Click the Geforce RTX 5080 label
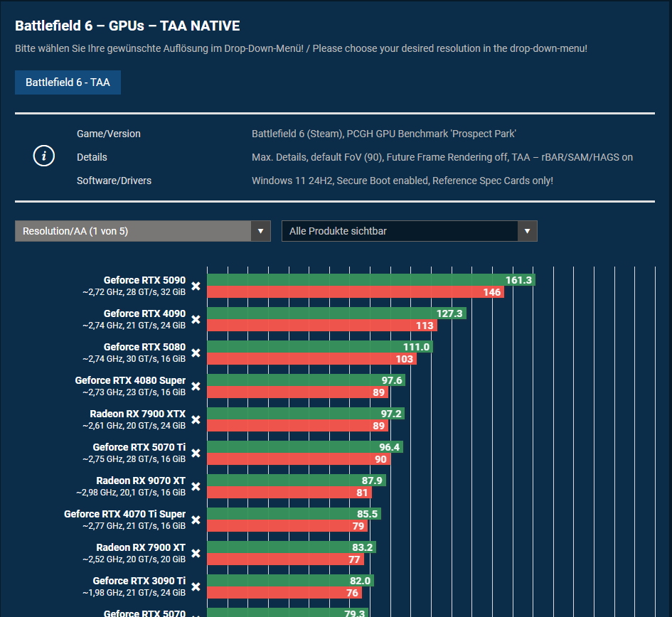Image resolution: width=672 pixels, height=617 pixels. point(144,347)
